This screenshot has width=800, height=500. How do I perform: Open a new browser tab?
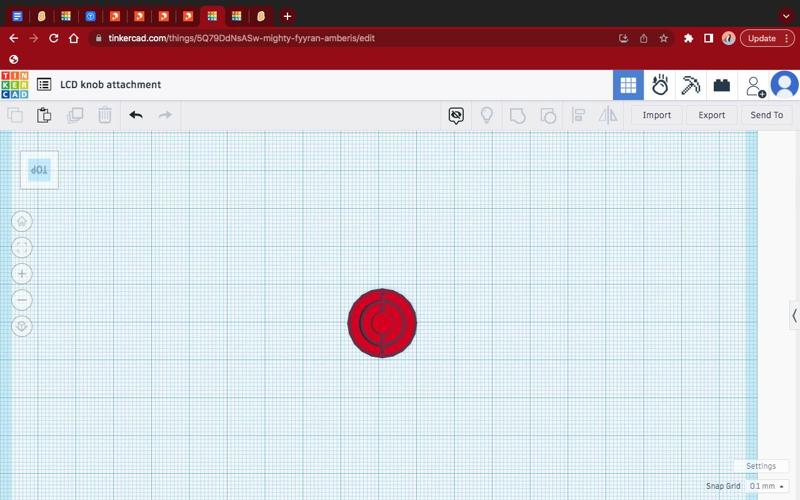(x=287, y=16)
